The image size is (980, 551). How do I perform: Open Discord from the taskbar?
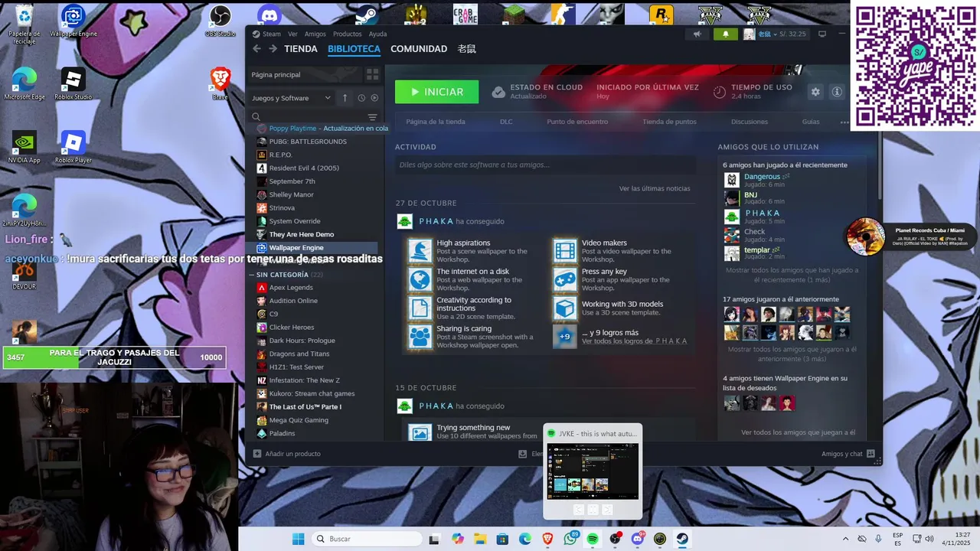click(x=638, y=539)
